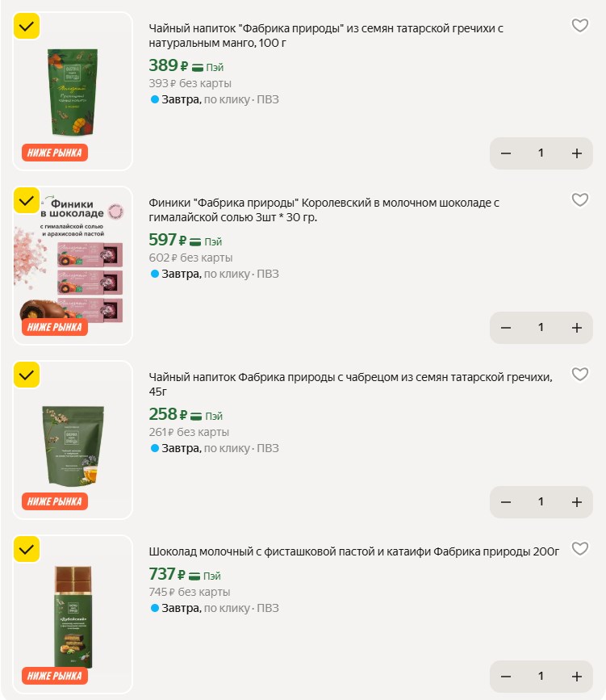Increase quantity of chocolate dates
Screen dimensions: 606x700
tap(577, 328)
